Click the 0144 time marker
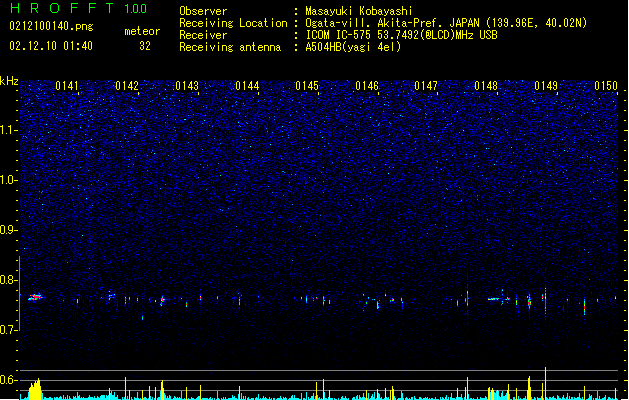The width and height of the screenshot is (629, 400). (247, 86)
